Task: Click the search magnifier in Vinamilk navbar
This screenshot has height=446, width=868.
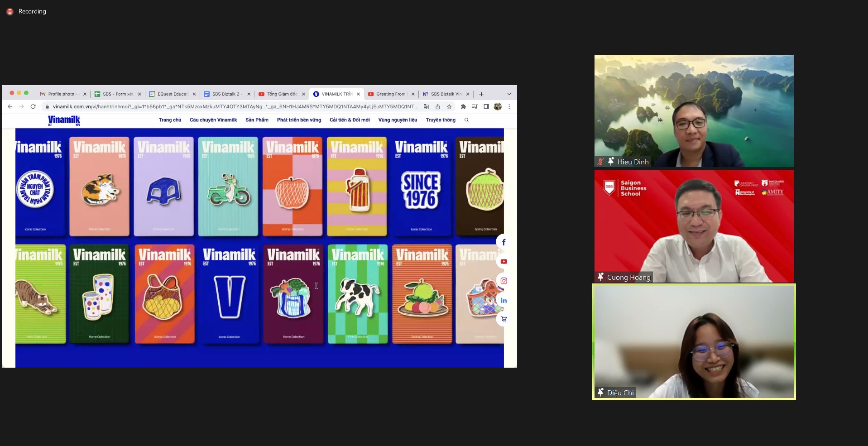Action: (466, 120)
